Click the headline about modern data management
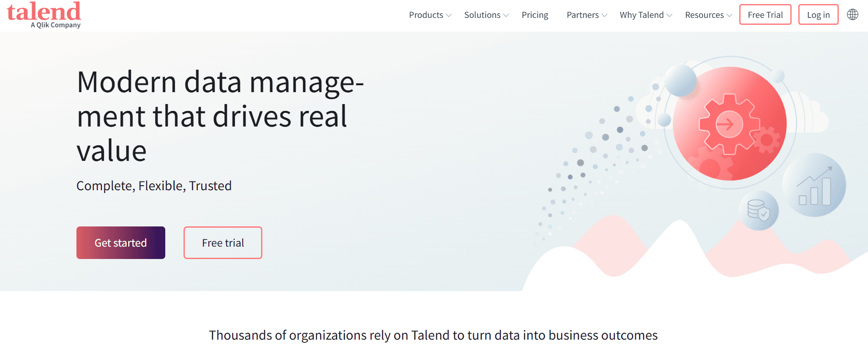The width and height of the screenshot is (868, 358). click(x=220, y=116)
